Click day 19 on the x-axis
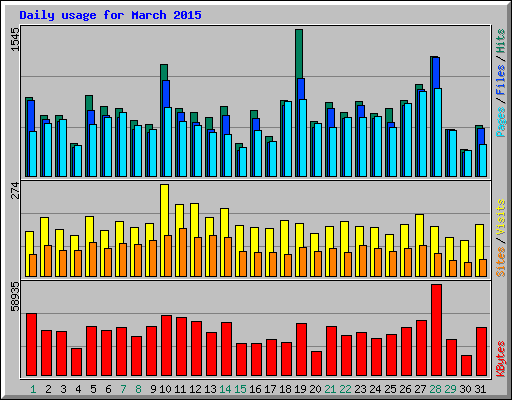This screenshot has height=400, width=512. pos(300,389)
